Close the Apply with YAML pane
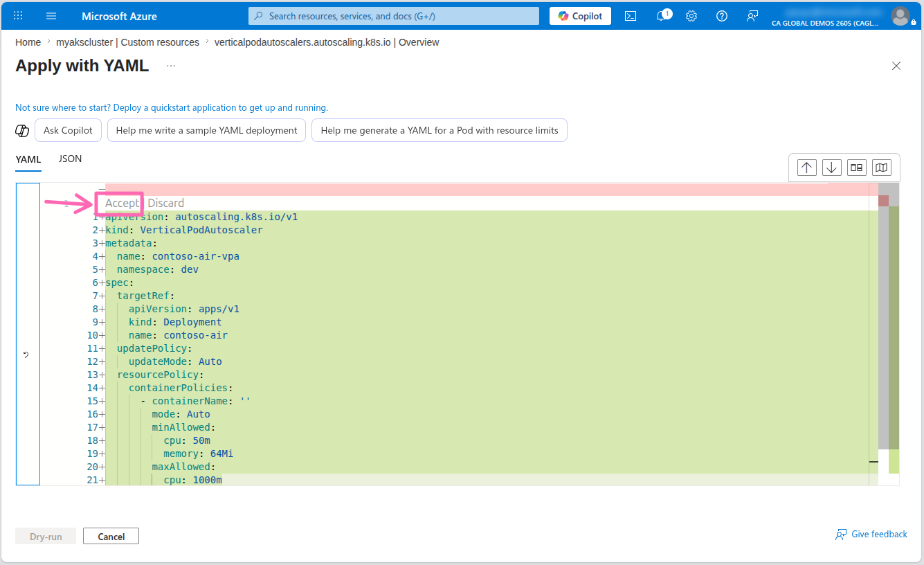The height and width of the screenshot is (565, 924). pos(896,66)
